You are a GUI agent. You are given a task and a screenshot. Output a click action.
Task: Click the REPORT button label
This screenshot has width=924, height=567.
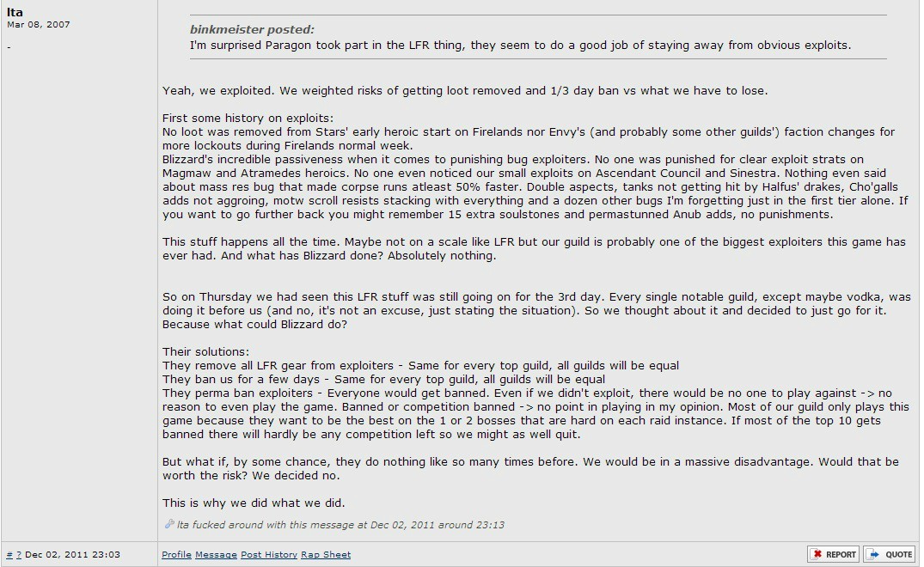pos(841,554)
